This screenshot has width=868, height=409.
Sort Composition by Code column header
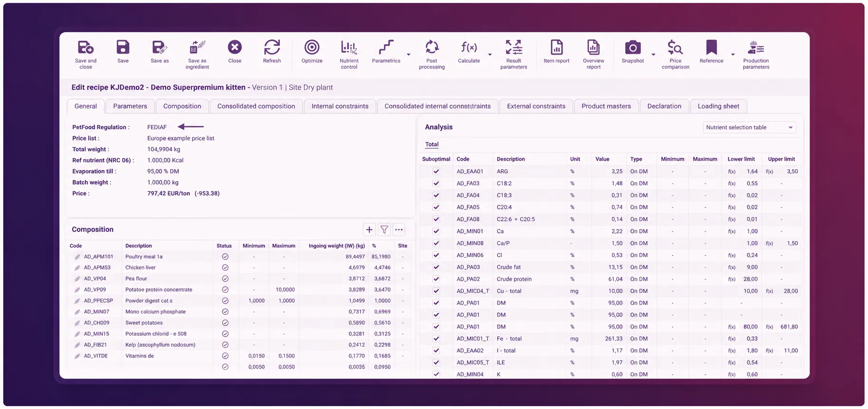(76, 246)
